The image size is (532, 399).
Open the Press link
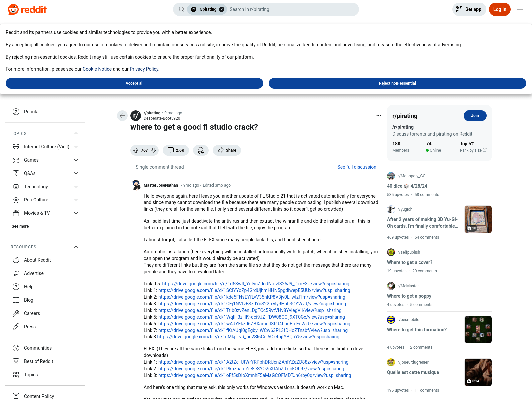pyautogui.click(x=45, y=327)
